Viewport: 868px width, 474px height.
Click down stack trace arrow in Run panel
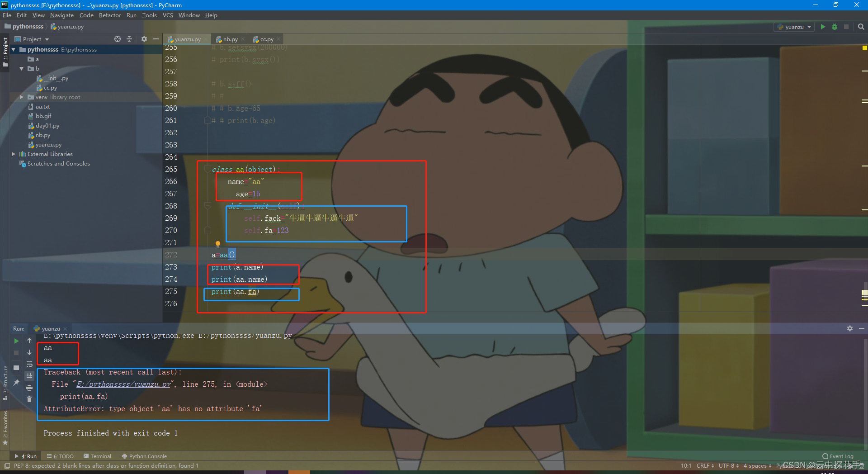[x=29, y=353]
